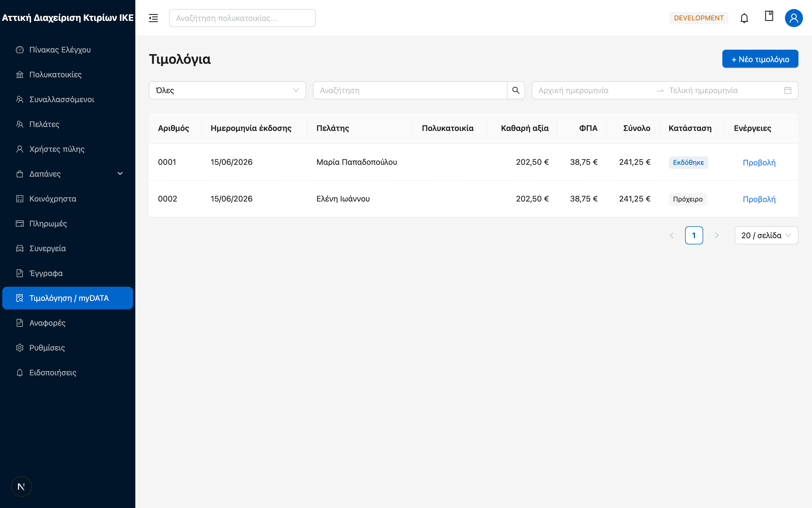Image resolution: width=812 pixels, height=508 pixels.
Task: Click the search magnifier button
Action: 516,90
